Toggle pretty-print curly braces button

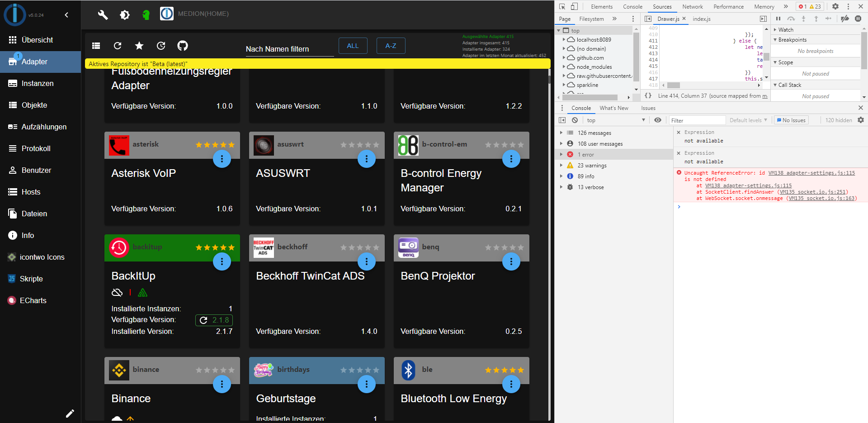click(x=648, y=95)
